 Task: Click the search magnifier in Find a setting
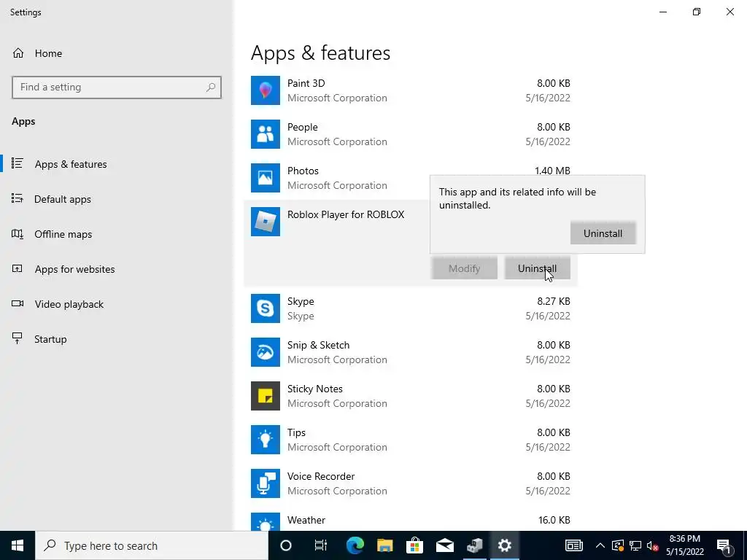(211, 87)
